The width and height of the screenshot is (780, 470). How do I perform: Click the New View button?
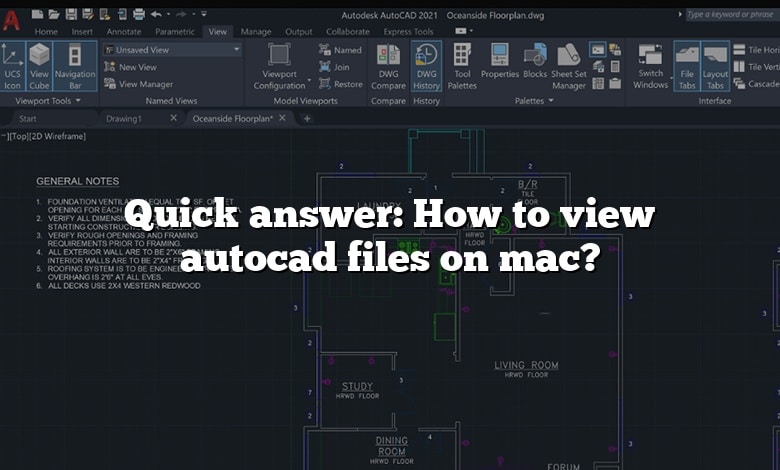[136, 67]
